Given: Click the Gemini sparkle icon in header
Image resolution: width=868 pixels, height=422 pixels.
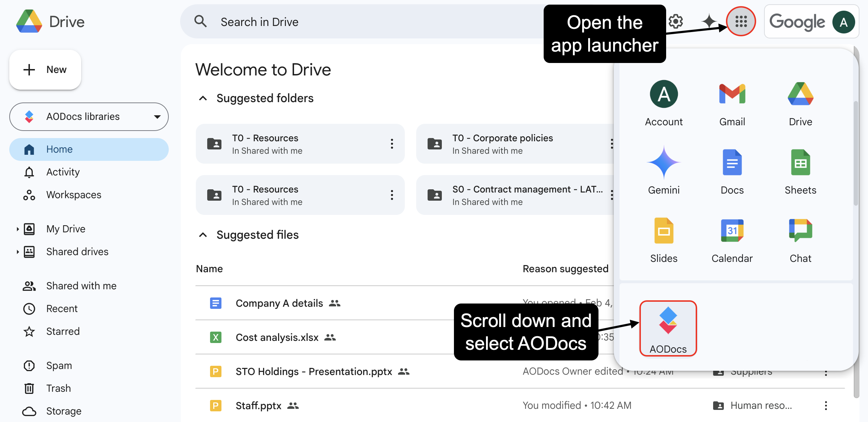Looking at the screenshot, I should coord(708,21).
